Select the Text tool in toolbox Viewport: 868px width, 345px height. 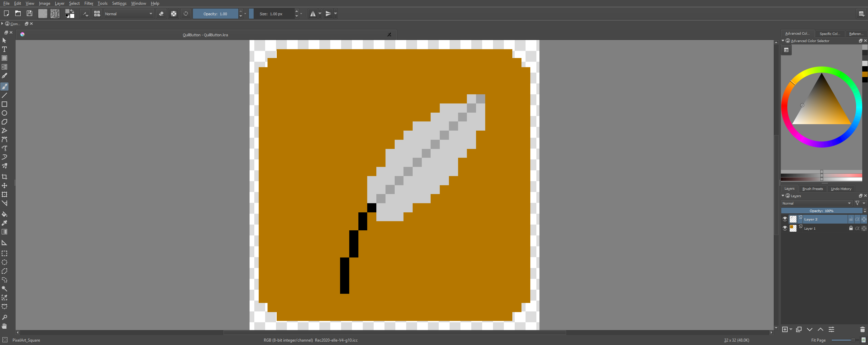4,49
